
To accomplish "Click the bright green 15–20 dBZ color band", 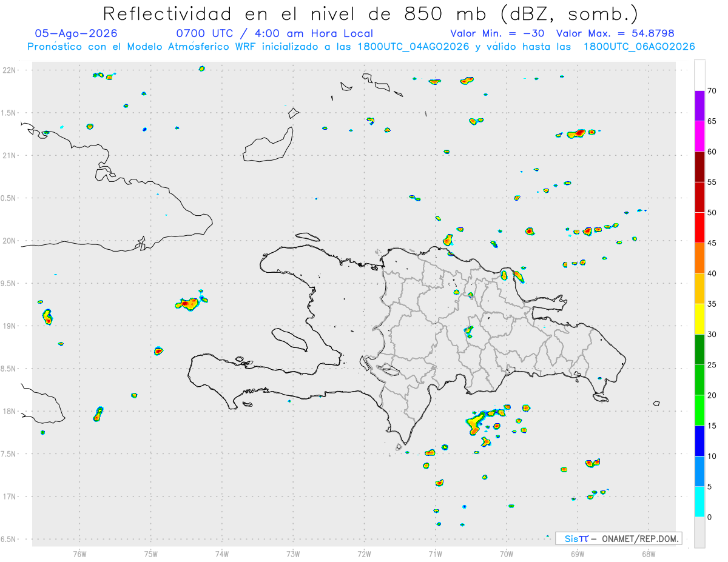I will [x=699, y=410].
